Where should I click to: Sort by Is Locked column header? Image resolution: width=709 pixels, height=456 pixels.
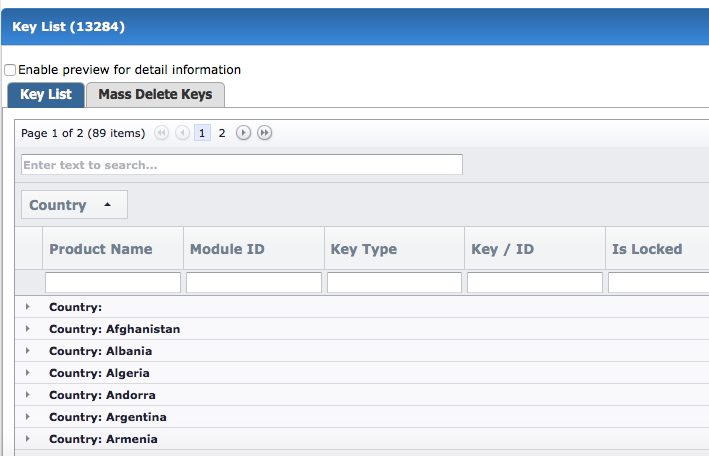click(x=657, y=248)
